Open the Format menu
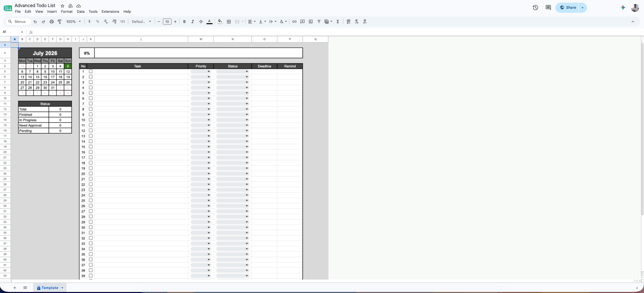 tap(67, 11)
